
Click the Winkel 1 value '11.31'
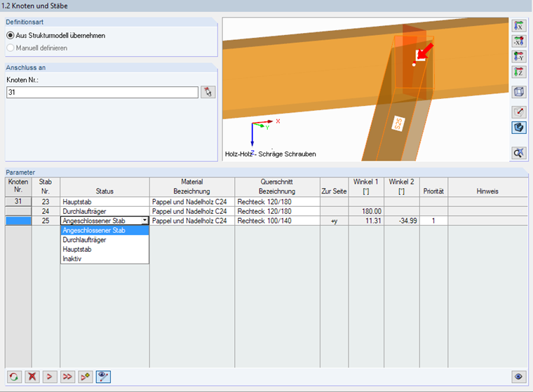click(366, 221)
